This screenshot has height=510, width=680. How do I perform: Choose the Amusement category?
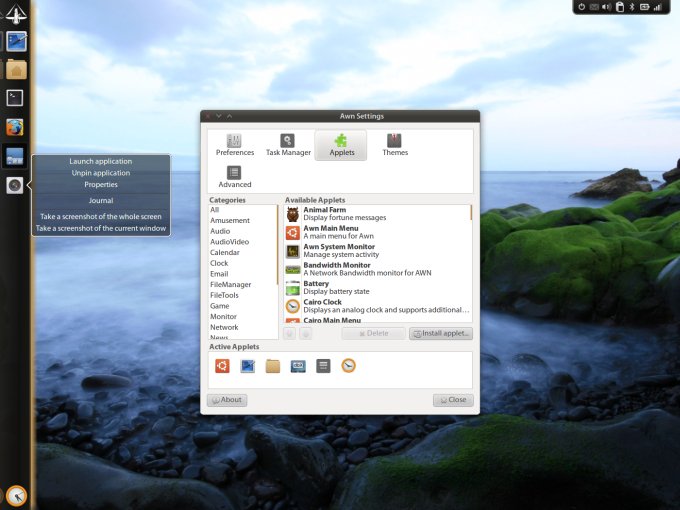click(230, 220)
